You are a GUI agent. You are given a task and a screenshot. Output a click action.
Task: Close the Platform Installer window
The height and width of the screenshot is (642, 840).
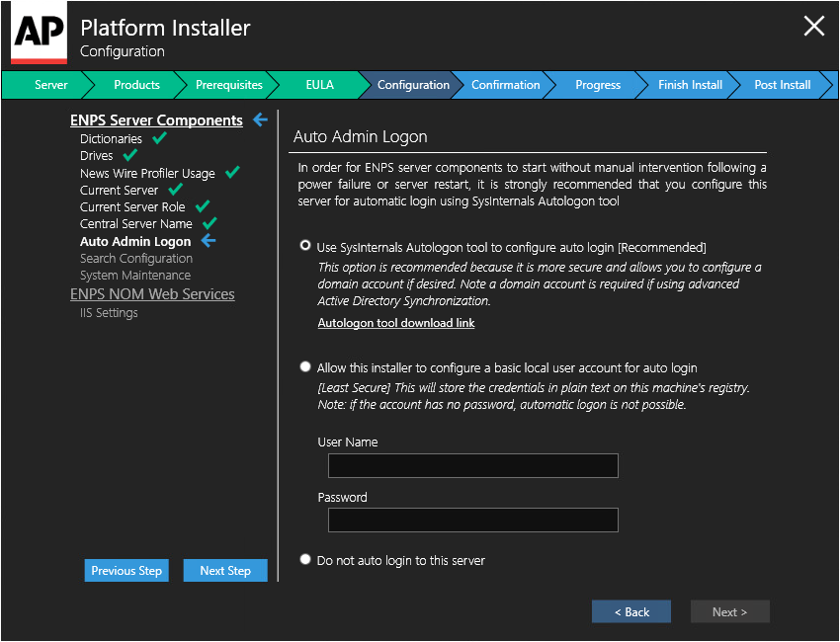[813, 26]
